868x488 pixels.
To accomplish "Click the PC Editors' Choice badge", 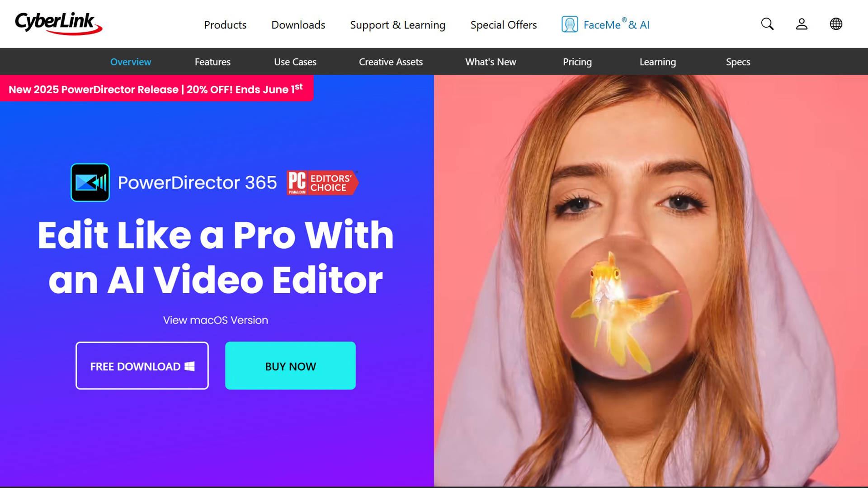I will [x=322, y=183].
